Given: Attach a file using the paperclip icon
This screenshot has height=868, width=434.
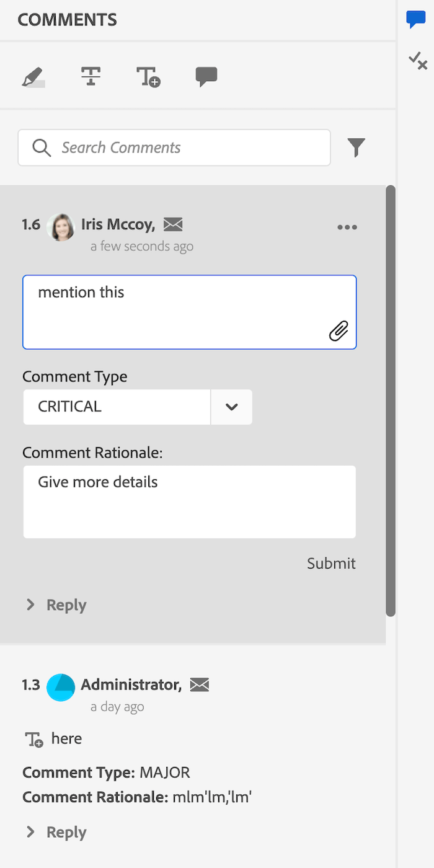Looking at the screenshot, I should 339,332.
